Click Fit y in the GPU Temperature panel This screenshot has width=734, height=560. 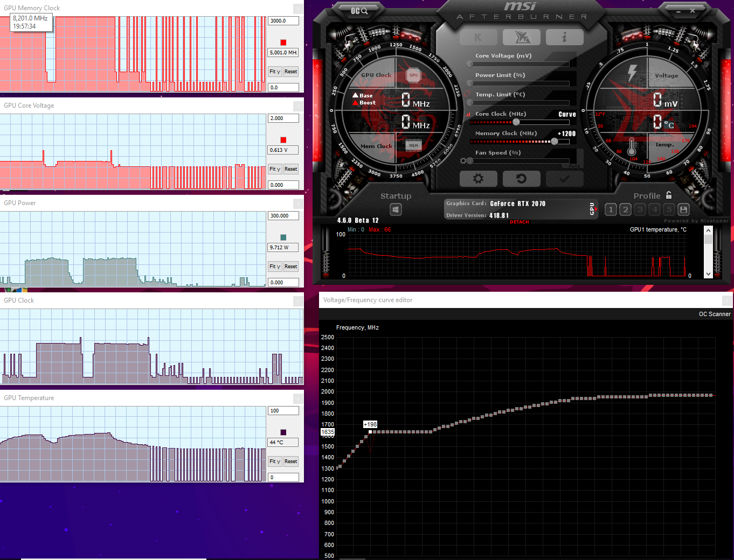[275, 461]
